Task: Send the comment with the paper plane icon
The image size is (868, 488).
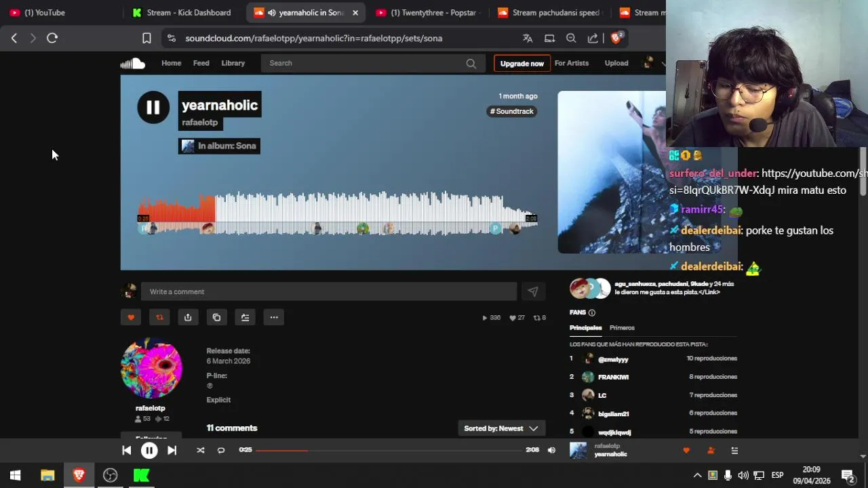Action: (x=533, y=291)
